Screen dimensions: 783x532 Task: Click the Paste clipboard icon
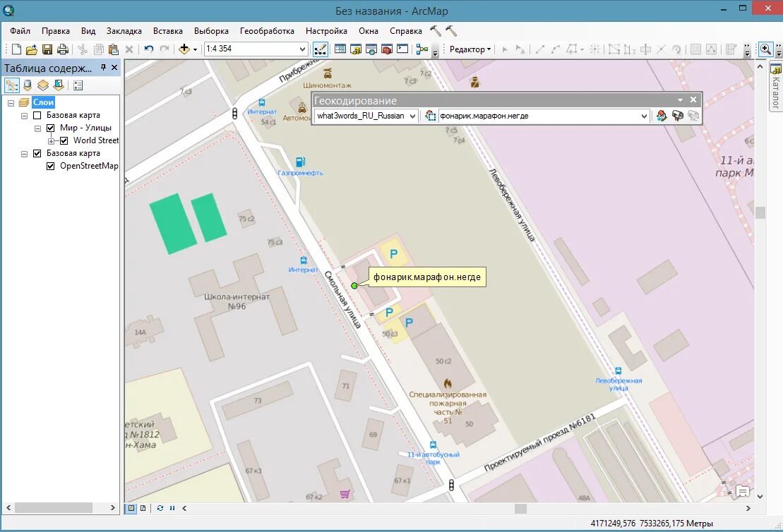pos(114,49)
